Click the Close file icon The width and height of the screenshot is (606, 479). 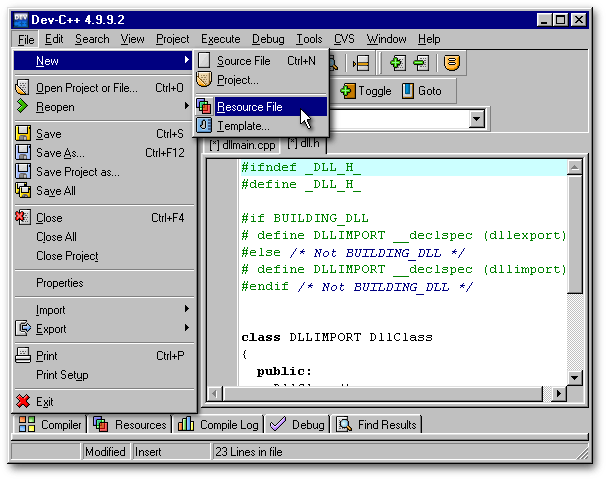(23, 217)
